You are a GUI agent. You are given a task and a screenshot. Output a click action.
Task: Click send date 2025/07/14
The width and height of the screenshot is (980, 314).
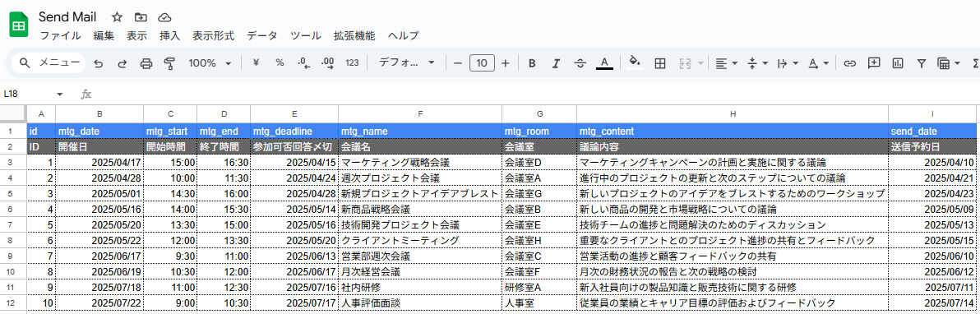tap(931, 303)
